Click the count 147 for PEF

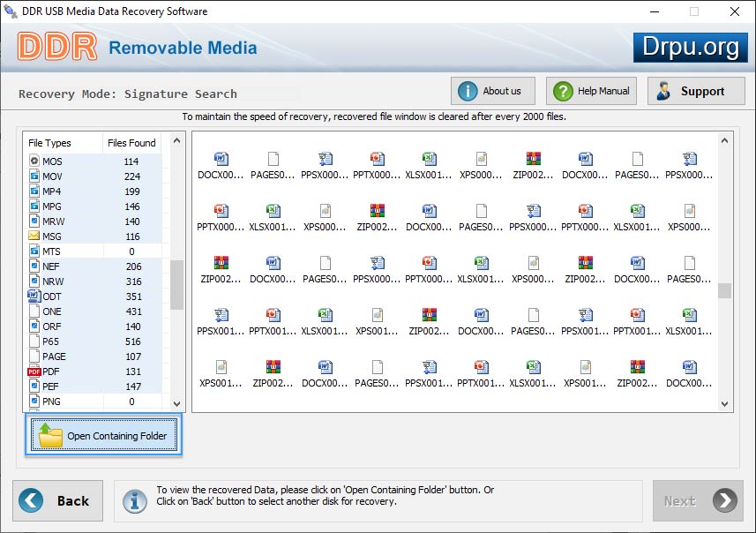tap(133, 387)
